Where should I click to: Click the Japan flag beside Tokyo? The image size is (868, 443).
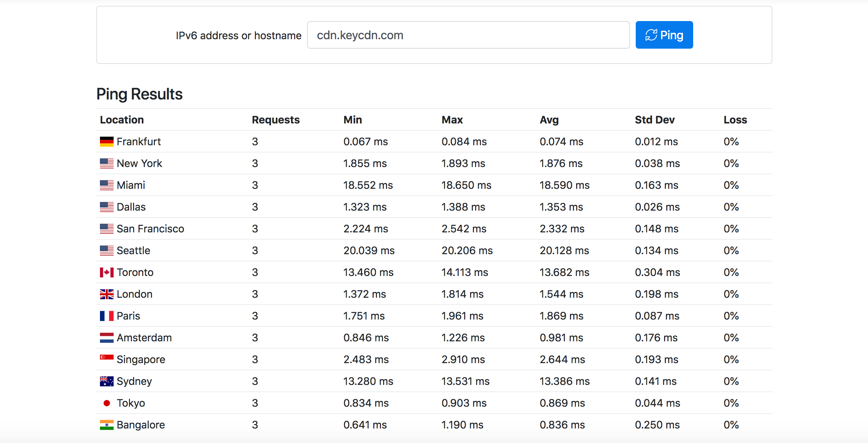pyautogui.click(x=107, y=403)
